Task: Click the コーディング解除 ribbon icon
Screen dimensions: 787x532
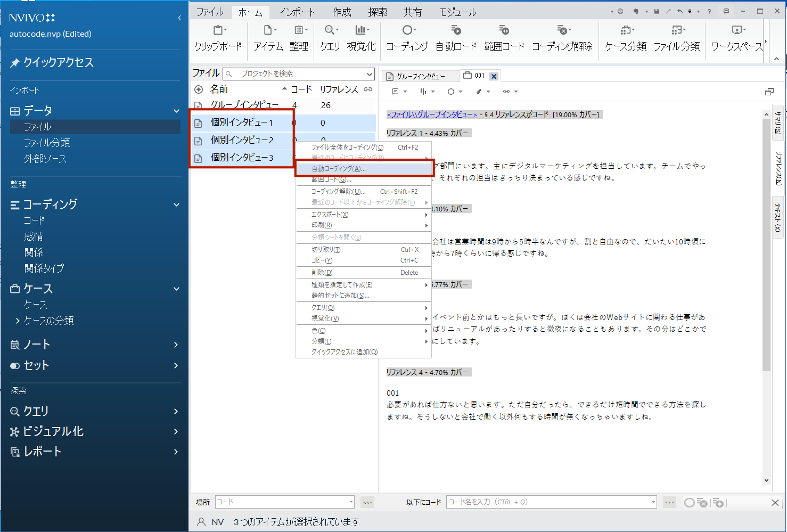Action: click(562, 31)
